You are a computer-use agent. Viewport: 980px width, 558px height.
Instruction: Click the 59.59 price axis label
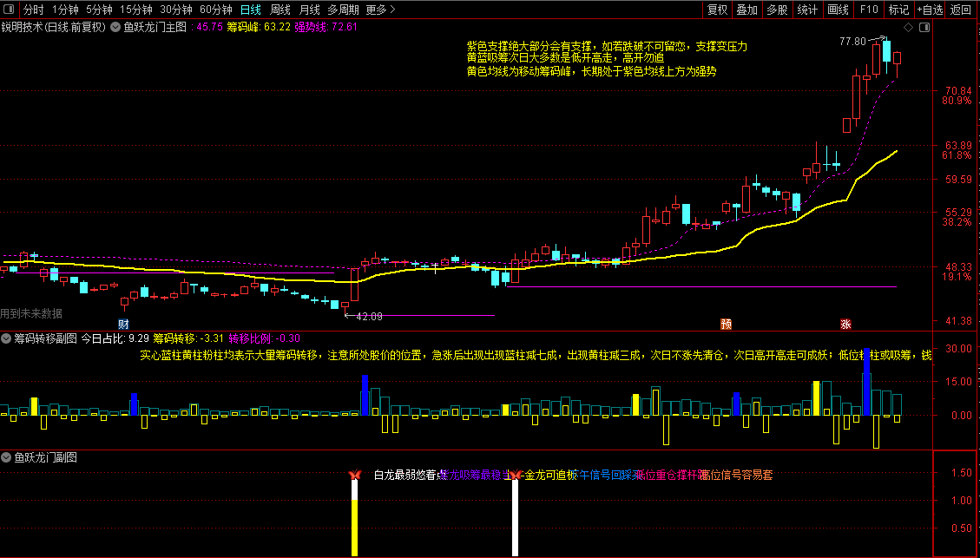click(x=958, y=179)
